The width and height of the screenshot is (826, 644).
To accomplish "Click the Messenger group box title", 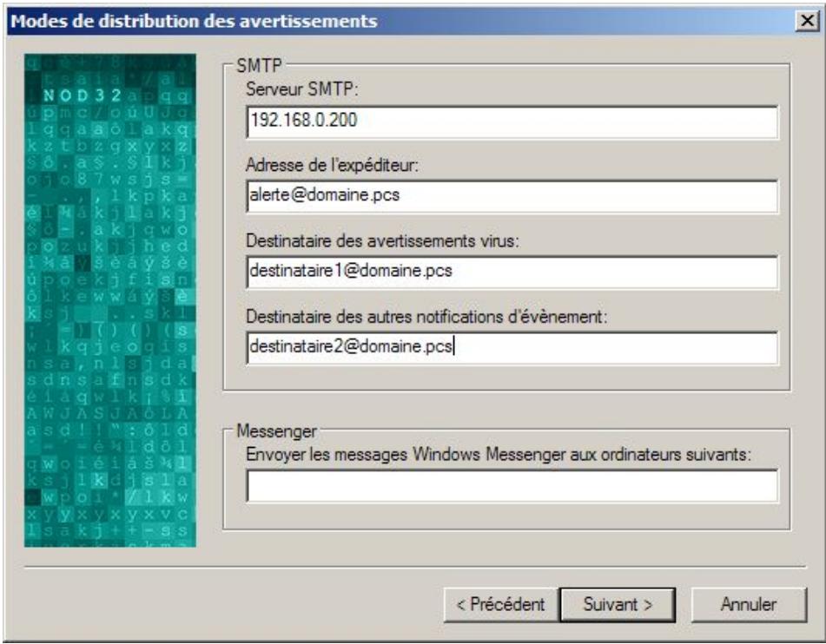I will [x=276, y=431].
